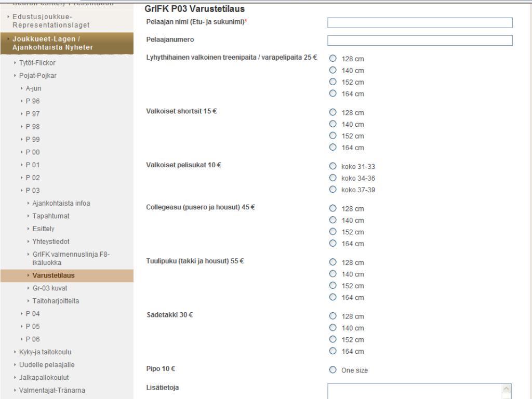Select 140 cm for treenipaita
The height and width of the screenshot is (399, 532).
333,70
